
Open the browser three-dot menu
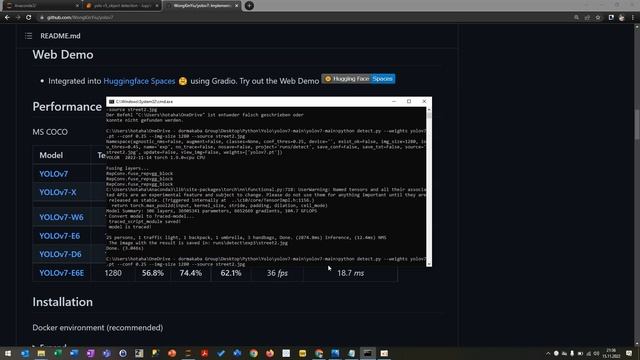633,18
